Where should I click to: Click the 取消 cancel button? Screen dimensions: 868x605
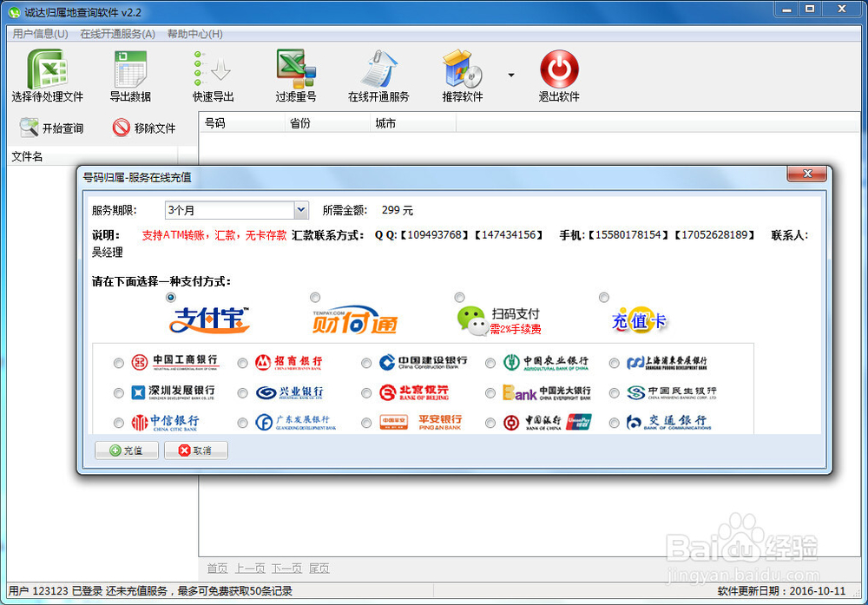195,450
